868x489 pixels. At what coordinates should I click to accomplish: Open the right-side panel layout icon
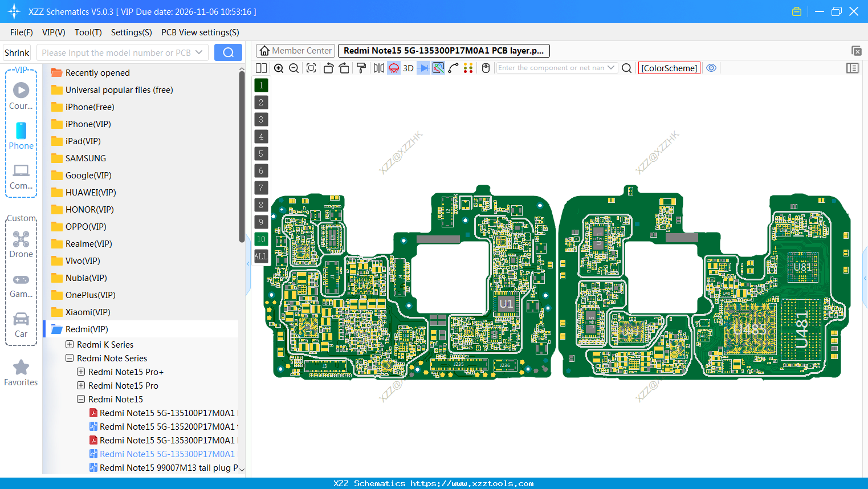click(x=853, y=68)
